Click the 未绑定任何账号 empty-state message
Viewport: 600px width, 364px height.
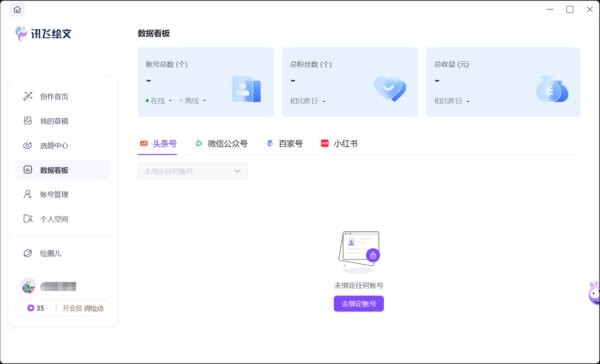tap(359, 285)
